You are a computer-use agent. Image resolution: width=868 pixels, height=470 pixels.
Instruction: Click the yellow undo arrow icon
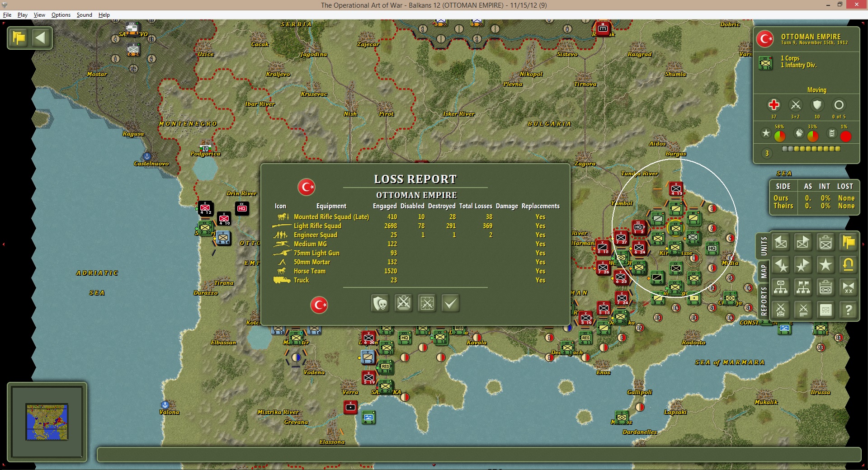tap(848, 265)
